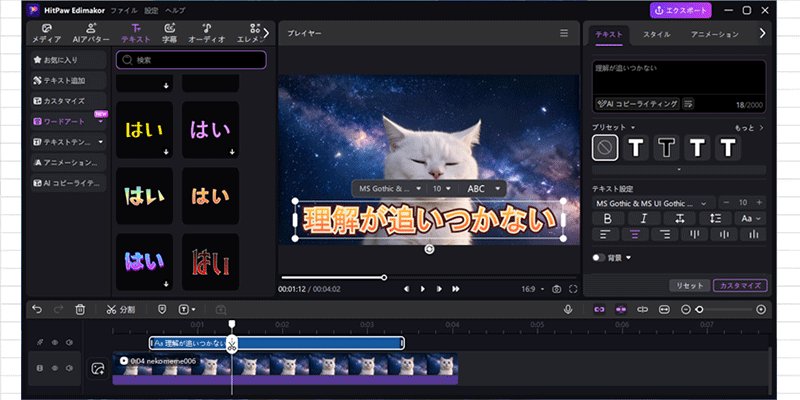Undo the last edit in timeline toolbar
Viewport: 800px width, 400px height.
tap(37, 309)
